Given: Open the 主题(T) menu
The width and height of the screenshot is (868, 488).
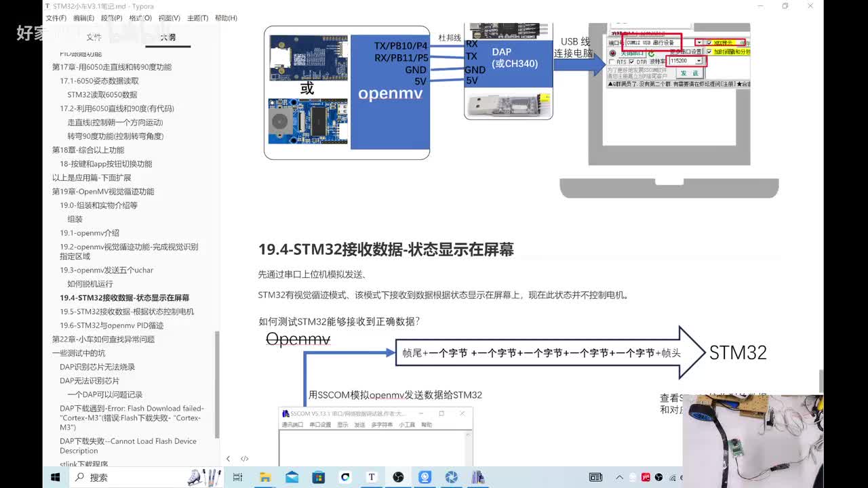Looking at the screenshot, I should click(197, 18).
